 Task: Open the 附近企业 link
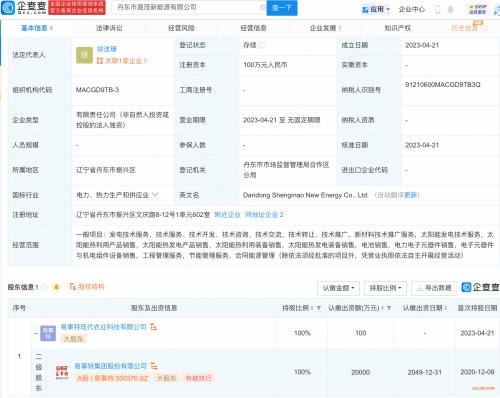(227, 215)
